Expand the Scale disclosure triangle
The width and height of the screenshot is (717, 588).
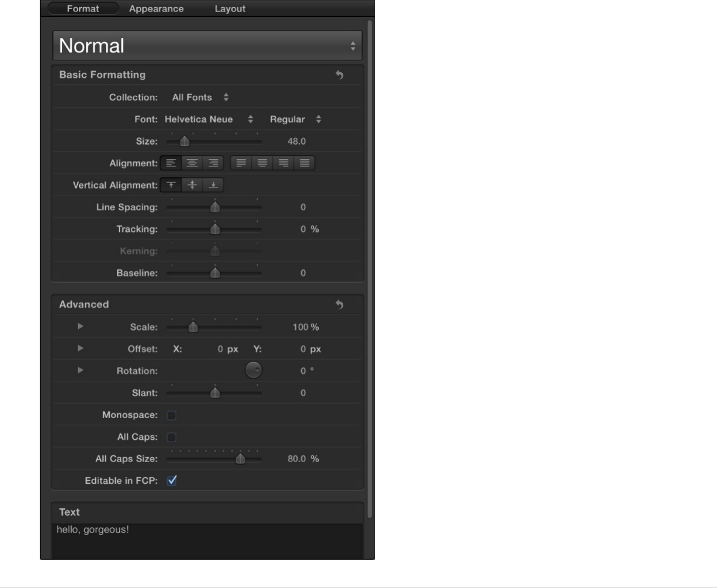tap(80, 327)
